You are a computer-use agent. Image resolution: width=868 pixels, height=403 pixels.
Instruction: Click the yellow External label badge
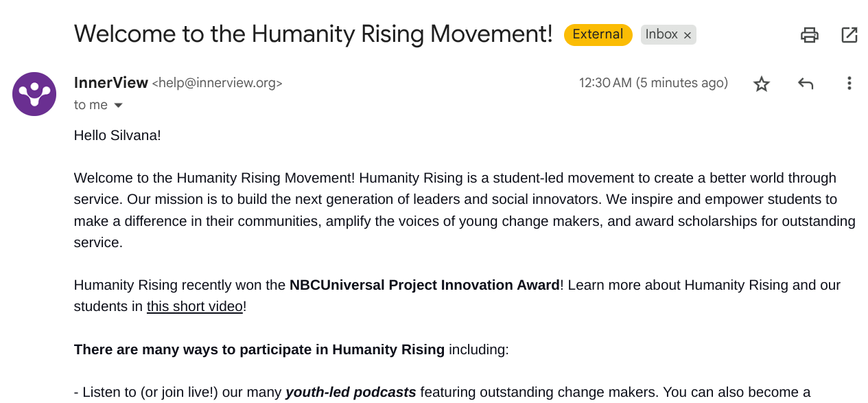[598, 34]
